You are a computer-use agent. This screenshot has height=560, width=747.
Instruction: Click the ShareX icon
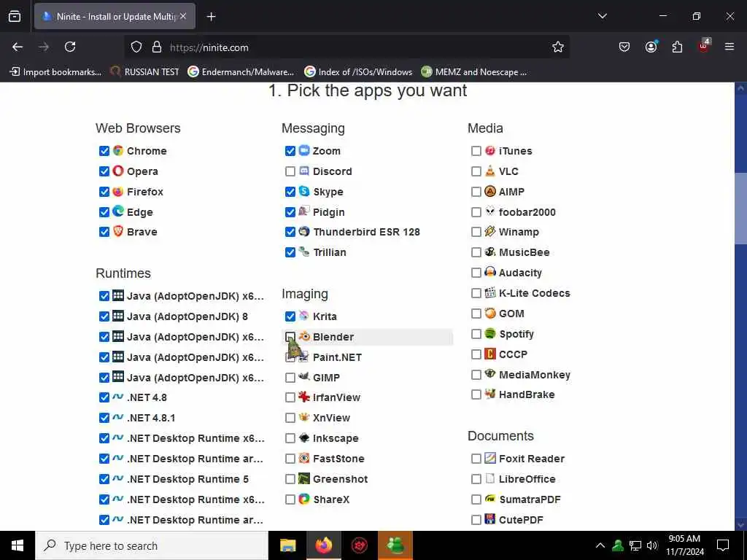pyautogui.click(x=304, y=499)
